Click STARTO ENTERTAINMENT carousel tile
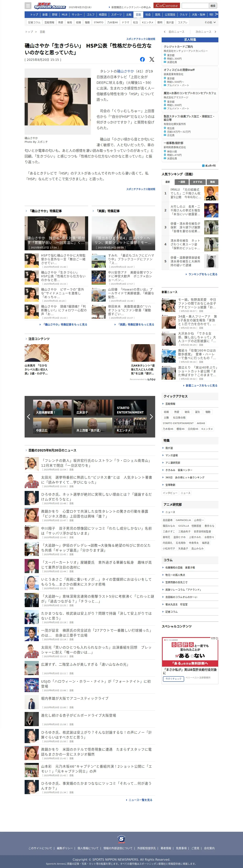 click(130, 408)
